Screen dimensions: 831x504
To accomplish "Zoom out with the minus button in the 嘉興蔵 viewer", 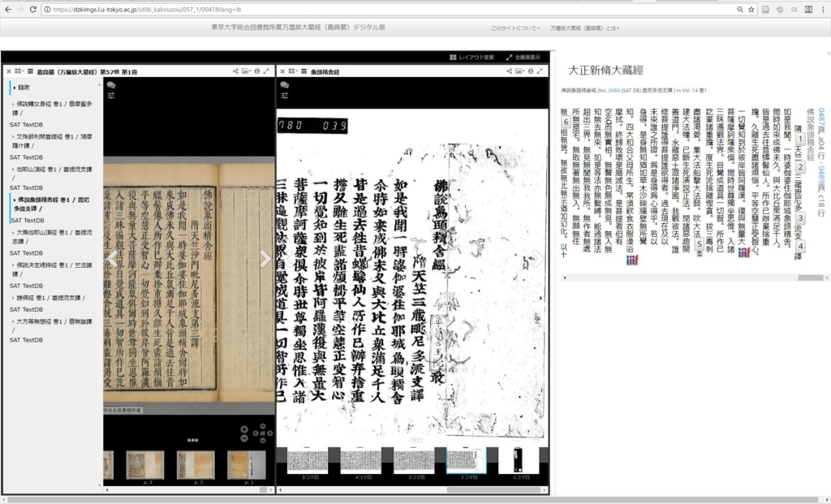I will [243, 438].
